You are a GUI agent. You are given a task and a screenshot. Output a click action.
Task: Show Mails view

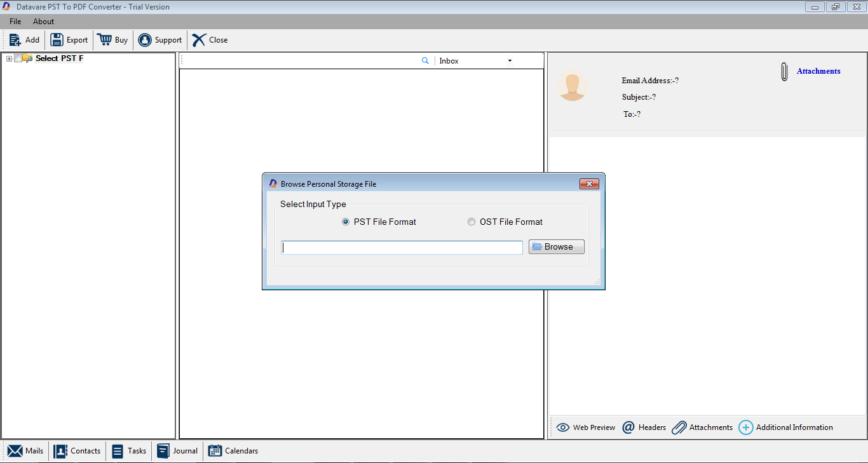26,451
